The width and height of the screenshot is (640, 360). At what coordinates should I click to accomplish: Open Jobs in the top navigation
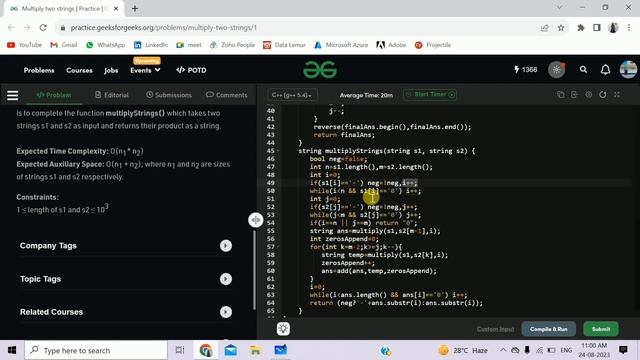pos(111,70)
